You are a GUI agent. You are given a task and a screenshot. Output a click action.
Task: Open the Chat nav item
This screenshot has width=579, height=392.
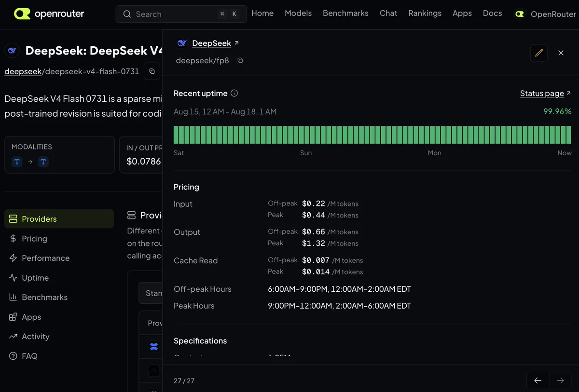[x=388, y=14]
